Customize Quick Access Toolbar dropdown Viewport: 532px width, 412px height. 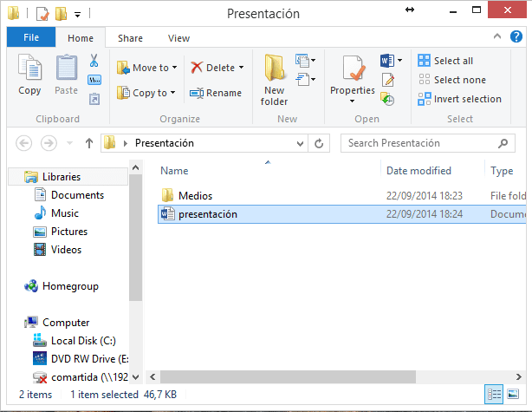point(78,14)
